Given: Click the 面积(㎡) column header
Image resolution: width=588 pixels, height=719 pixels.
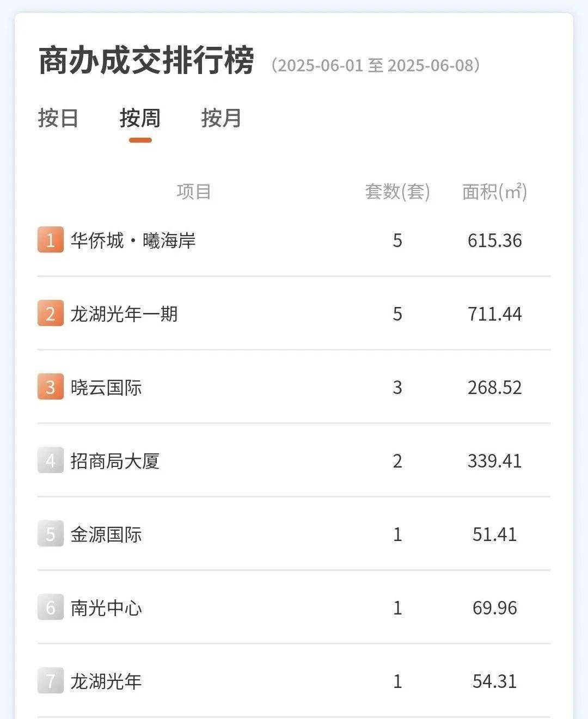Looking at the screenshot, I should tap(494, 192).
